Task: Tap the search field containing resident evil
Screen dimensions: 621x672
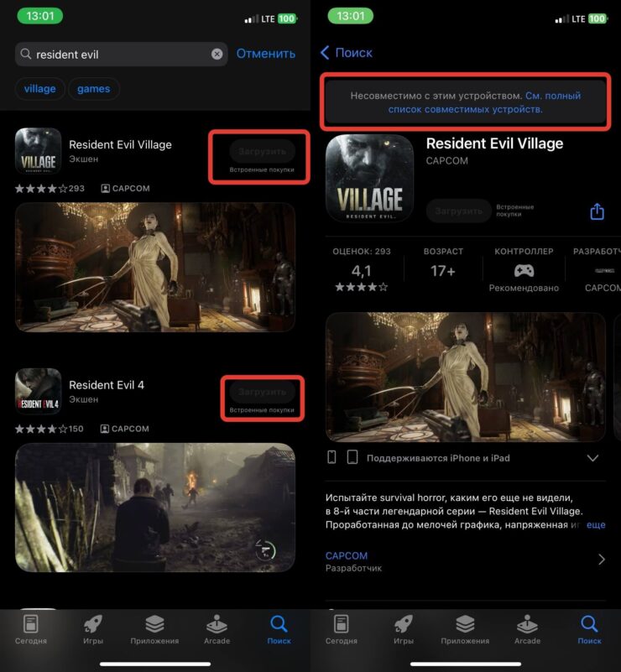Action: pyautogui.click(x=117, y=55)
